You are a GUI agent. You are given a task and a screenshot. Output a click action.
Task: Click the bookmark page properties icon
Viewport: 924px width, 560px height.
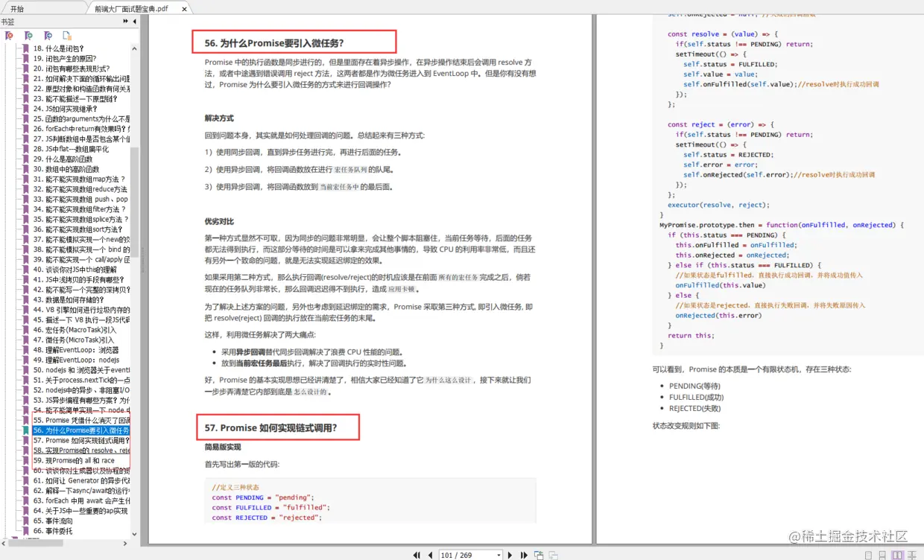click(67, 36)
